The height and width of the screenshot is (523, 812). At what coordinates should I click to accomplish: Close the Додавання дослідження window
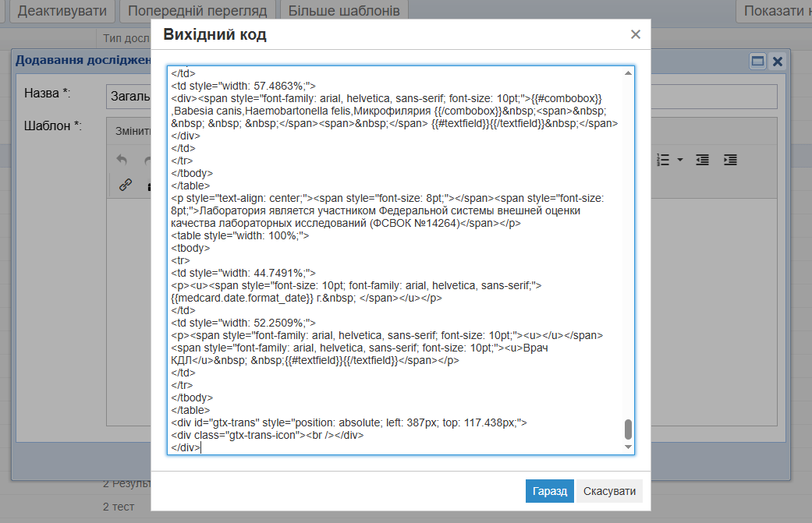pos(777,61)
